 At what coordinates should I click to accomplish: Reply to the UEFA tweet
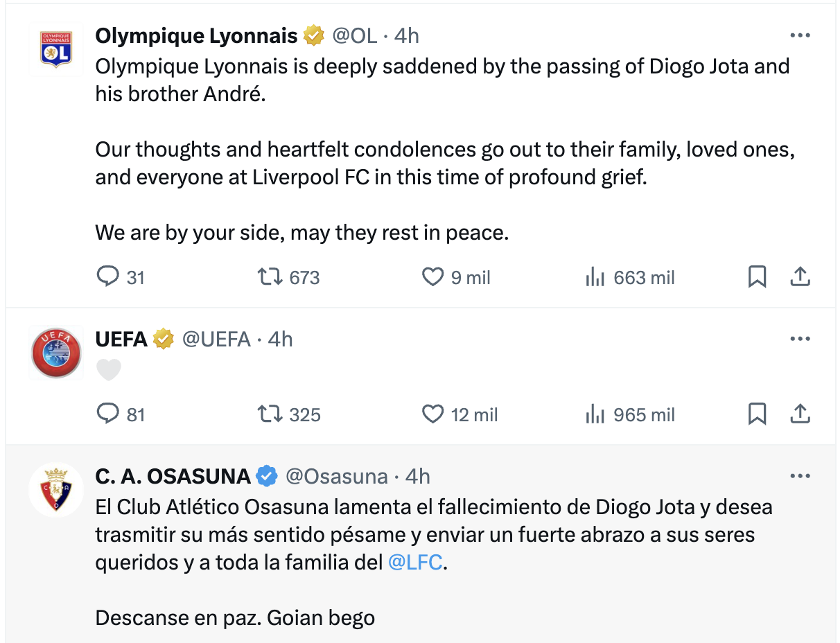[x=107, y=414]
